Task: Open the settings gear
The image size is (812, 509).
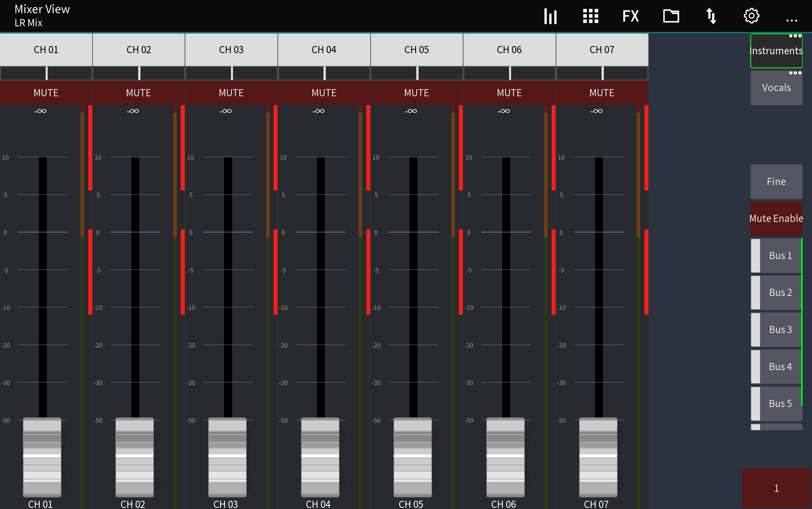Action: point(752,15)
